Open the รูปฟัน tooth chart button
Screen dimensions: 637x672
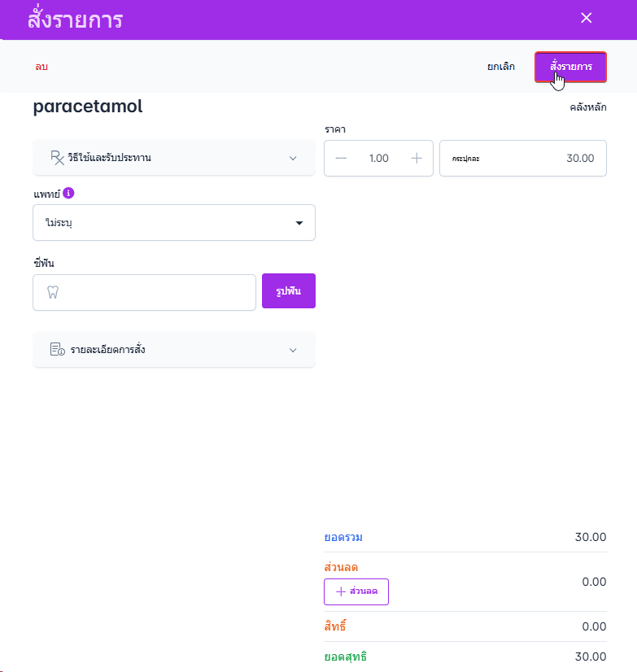289,291
